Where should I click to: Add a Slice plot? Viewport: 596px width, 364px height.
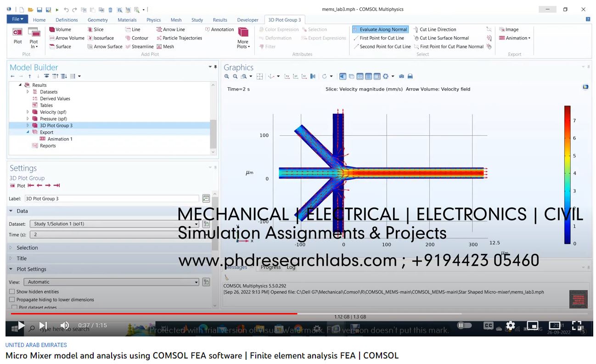pos(96,29)
